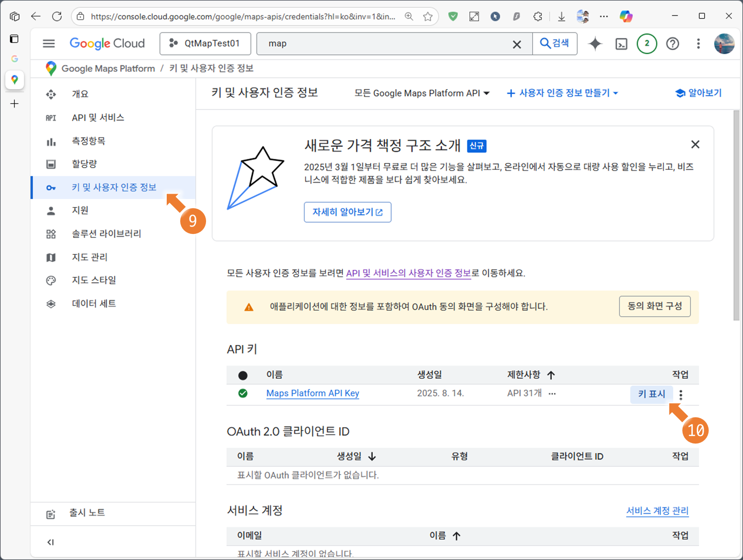
Task: Open 서비스 계정 관리 link
Action: tap(657, 511)
